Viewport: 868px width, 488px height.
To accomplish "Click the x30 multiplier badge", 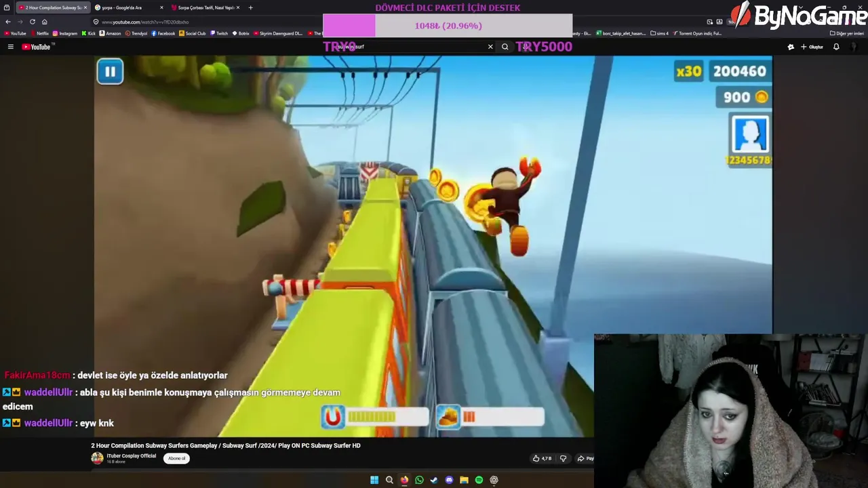I will click(688, 71).
